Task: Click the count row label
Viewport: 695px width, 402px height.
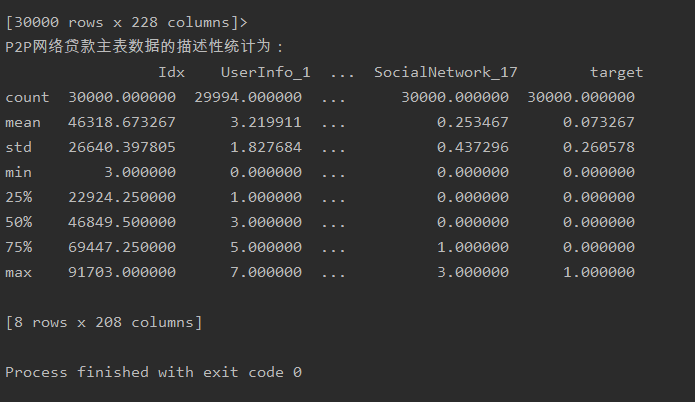Action: pos(26,97)
